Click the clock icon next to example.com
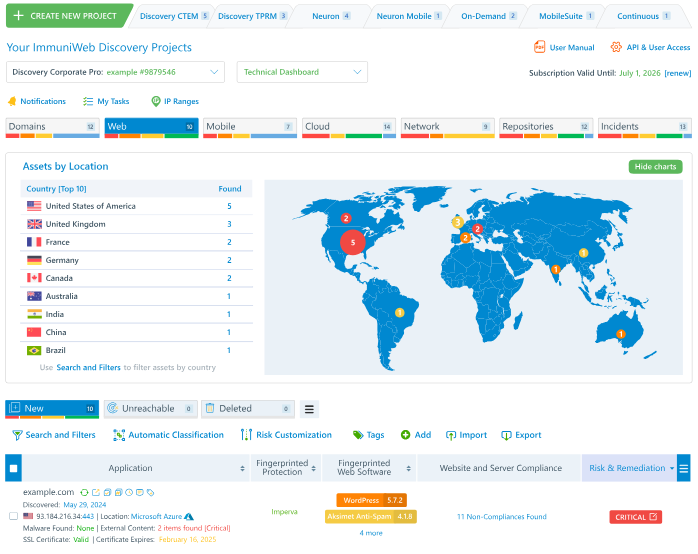Image resolution: width=698 pixels, height=554 pixels. 129,493
